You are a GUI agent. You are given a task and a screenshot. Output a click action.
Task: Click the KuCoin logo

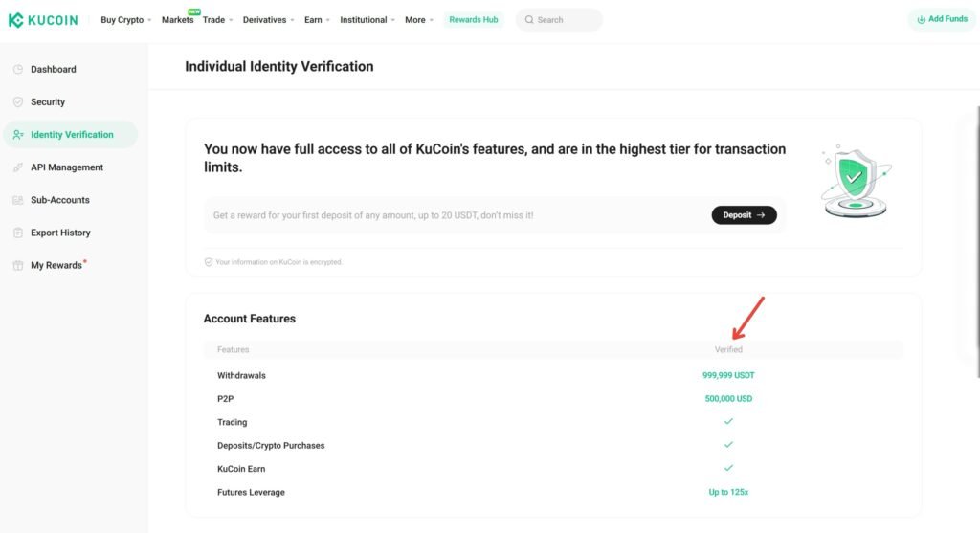tap(43, 19)
